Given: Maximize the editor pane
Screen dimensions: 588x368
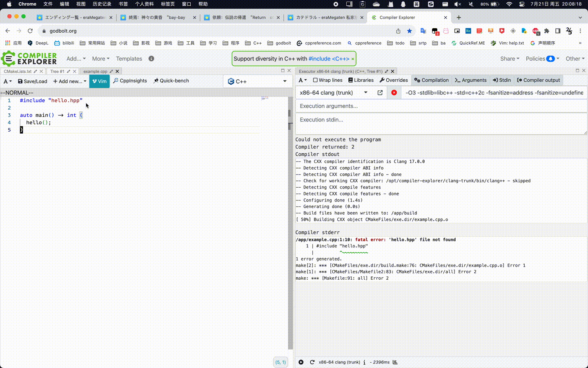Looking at the screenshot, I should tap(283, 70).
